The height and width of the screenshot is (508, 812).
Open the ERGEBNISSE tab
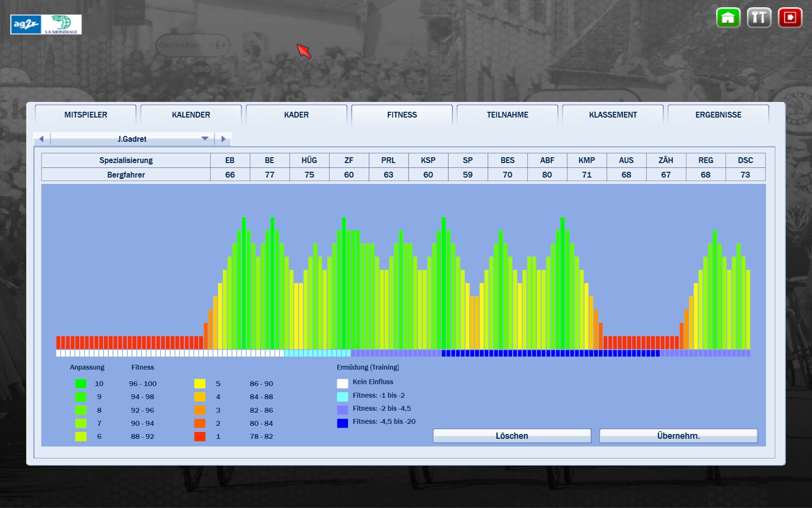[718, 115]
